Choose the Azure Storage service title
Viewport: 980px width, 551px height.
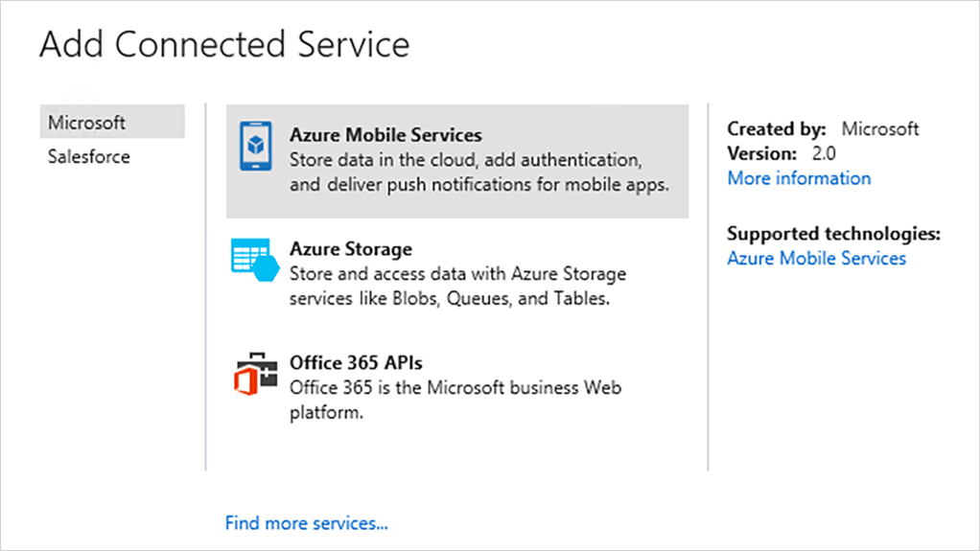tap(351, 249)
